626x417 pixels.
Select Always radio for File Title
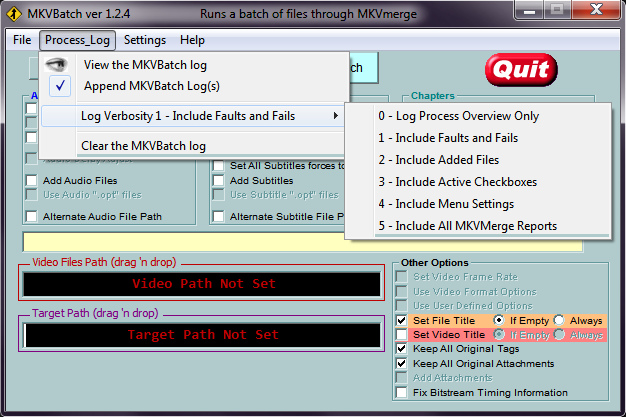pyautogui.click(x=559, y=320)
